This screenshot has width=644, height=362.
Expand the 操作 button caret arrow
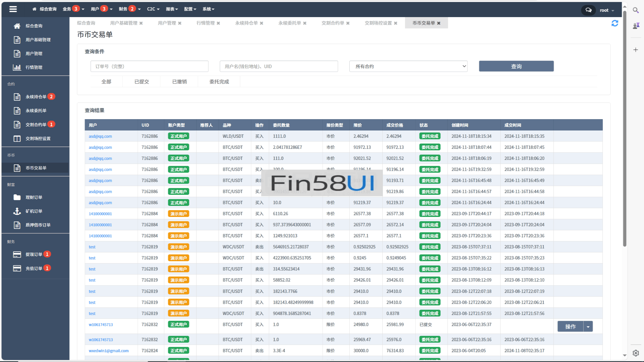click(x=588, y=327)
